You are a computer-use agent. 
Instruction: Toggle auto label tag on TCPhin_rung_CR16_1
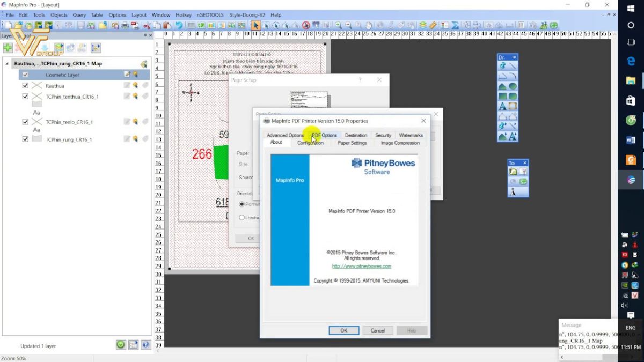click(144, 139)
